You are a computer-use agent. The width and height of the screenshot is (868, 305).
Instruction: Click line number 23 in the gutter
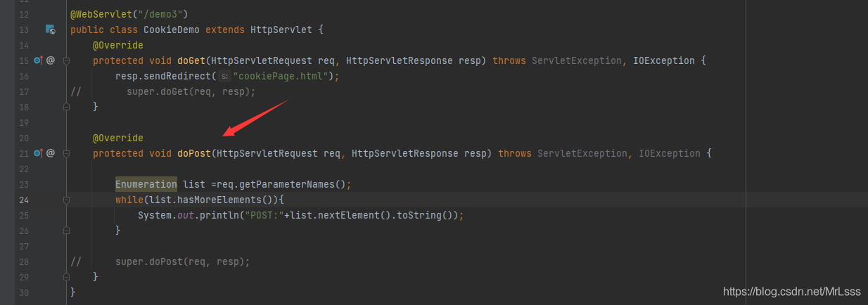pyautogui.click(x=25, y=184)
